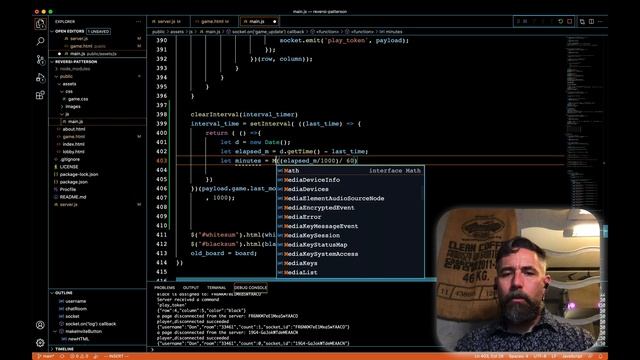Open about.html in the file tree

(73, 129)
